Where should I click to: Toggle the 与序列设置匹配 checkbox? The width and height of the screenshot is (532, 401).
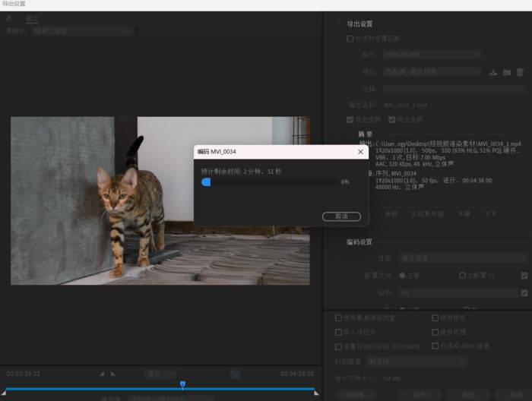click(350, 39)
